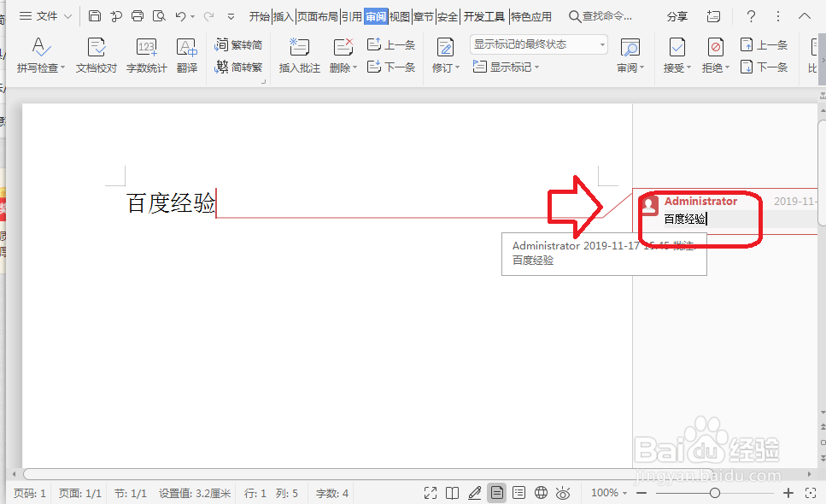Viewport: 826px width, 504px height.
Task: Click the 字数: 4 status bar entry
Action: pos(332,494)
